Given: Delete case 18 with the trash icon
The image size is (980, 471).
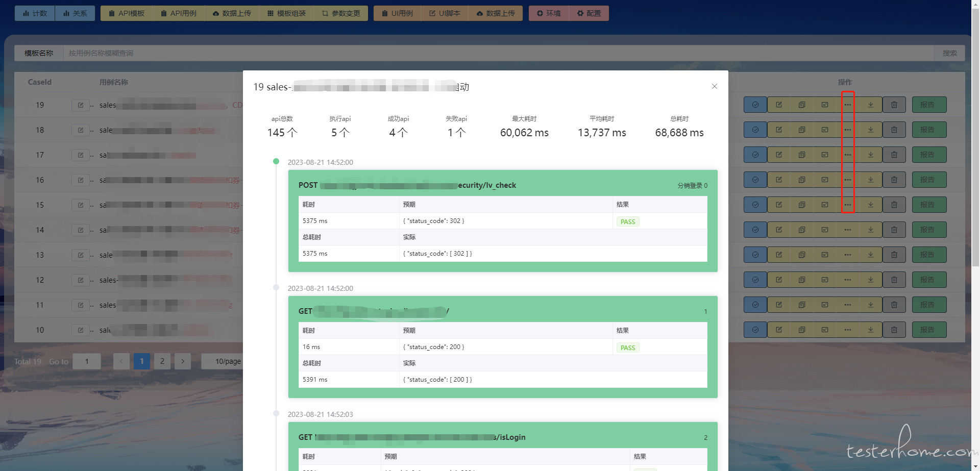Looking at the screenshot, I should point(894,130).
